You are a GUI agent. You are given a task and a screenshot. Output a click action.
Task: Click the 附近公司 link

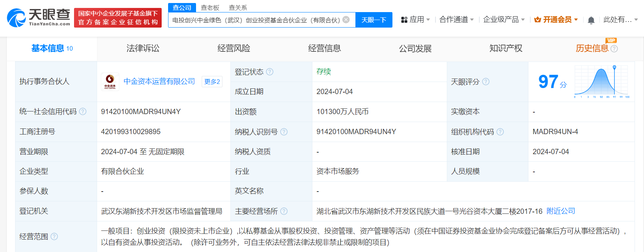pyautogui.click(x=561, y=211)
